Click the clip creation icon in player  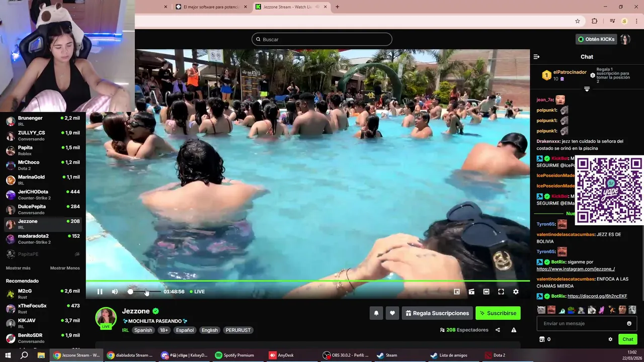coord(471,292)
